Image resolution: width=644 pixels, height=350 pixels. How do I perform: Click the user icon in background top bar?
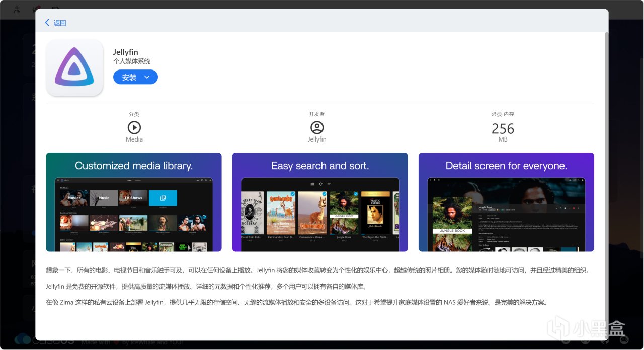(x=17, y=9)
